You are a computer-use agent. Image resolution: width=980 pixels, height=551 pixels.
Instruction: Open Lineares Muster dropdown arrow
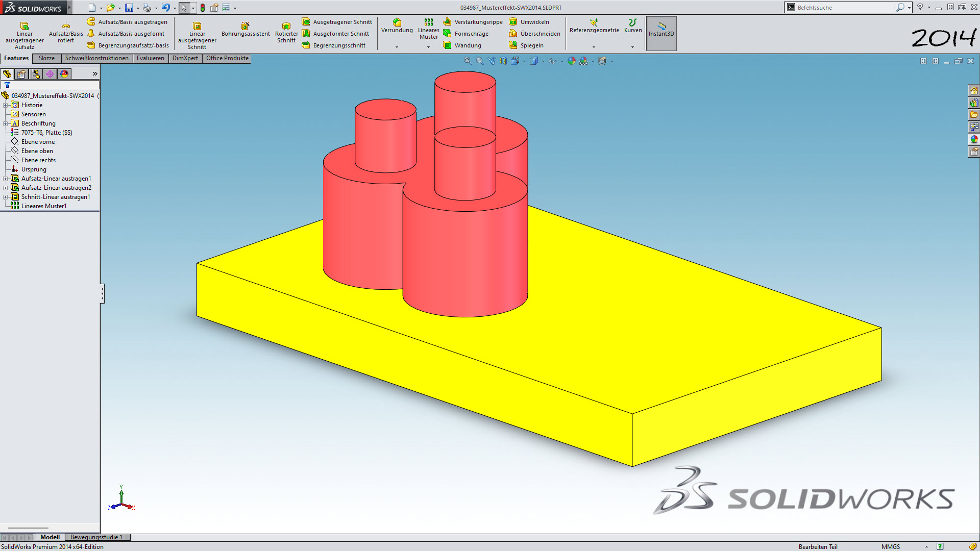(428, 47)
